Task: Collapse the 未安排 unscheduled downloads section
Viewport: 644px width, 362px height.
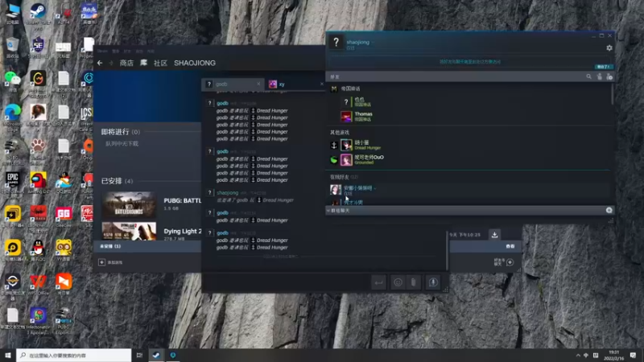Action: click(x=110, y=246)
